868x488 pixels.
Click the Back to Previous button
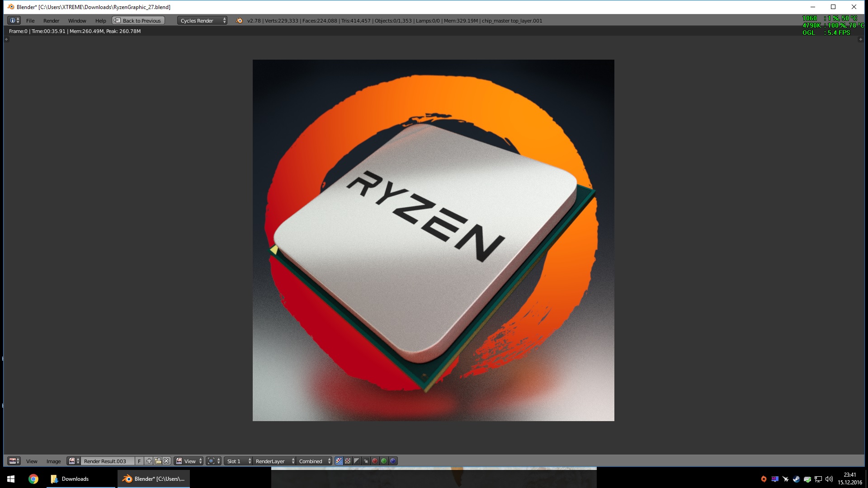point(138,20)
